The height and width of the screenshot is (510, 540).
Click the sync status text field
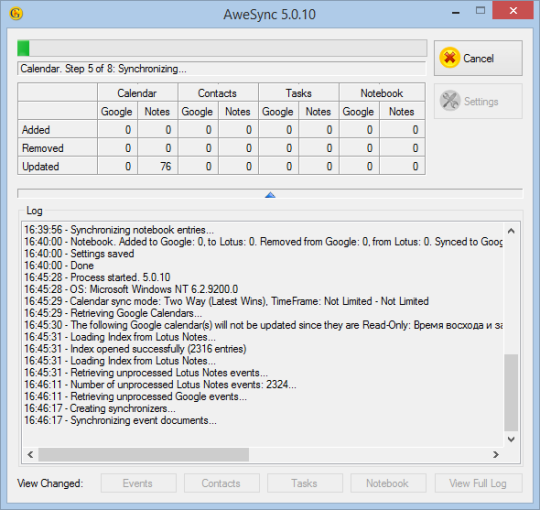[221, 69]
